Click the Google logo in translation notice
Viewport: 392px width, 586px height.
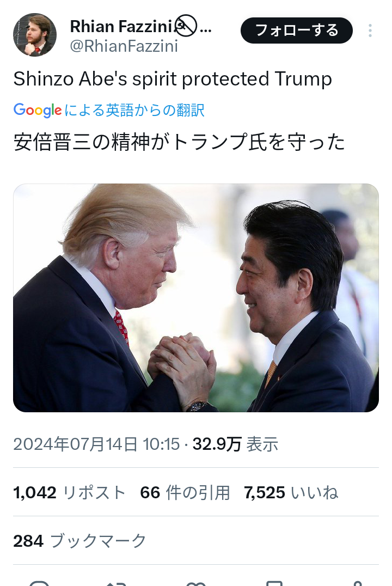pyautogui.click(x=38, y=110)
